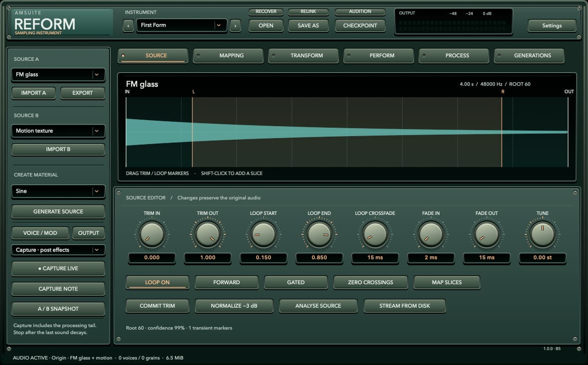Screen dimensions: 588x365
Task: Switch to the PROCESS tab
Action: click(454, 55)
